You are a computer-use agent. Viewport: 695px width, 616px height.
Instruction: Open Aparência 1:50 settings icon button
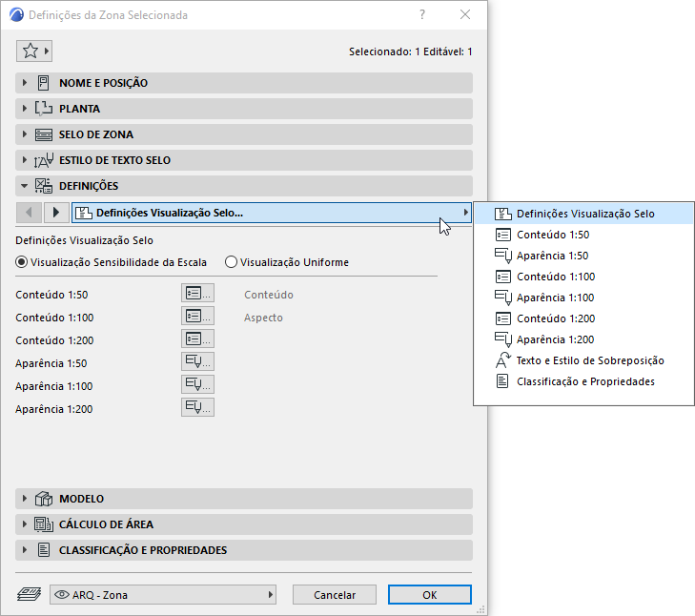[197, 362]
